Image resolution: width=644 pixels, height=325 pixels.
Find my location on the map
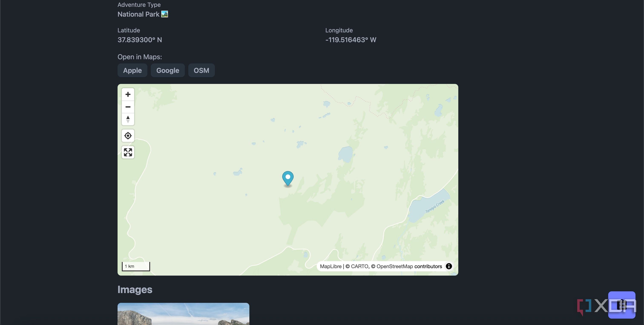coord(128,135)
